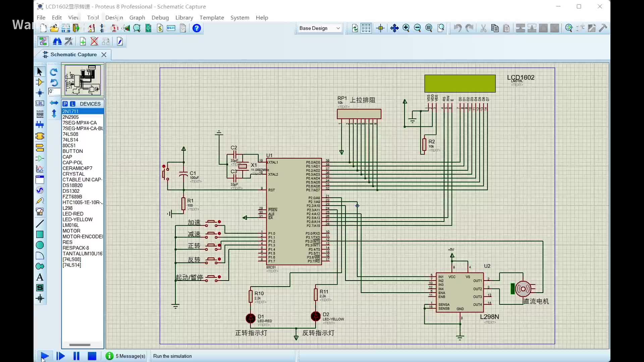
Task: Click the Redraw Display toolbar icon
Action: [x=355, y=28]
